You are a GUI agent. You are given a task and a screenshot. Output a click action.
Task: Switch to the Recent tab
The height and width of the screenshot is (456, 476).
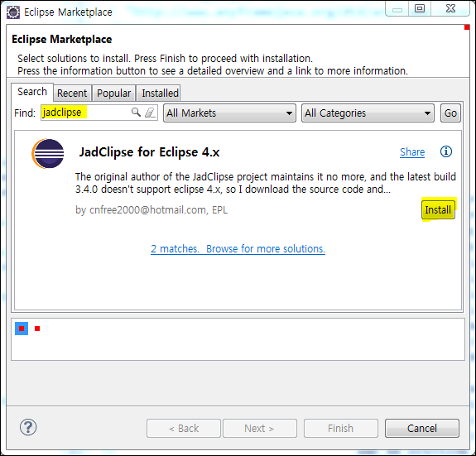pyautogui.click(x=72, y=94)
